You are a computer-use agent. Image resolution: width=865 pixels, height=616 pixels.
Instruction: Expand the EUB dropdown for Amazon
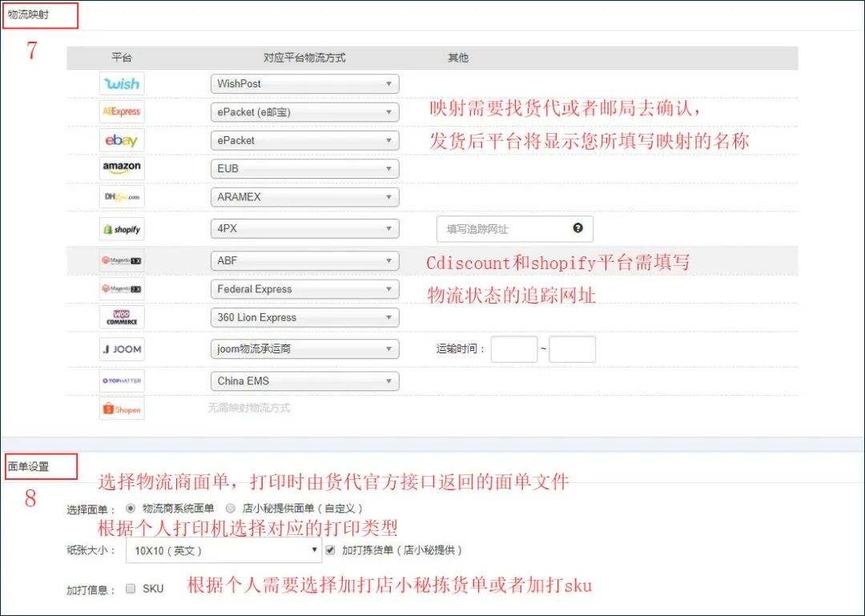click(x=304, y=168)
